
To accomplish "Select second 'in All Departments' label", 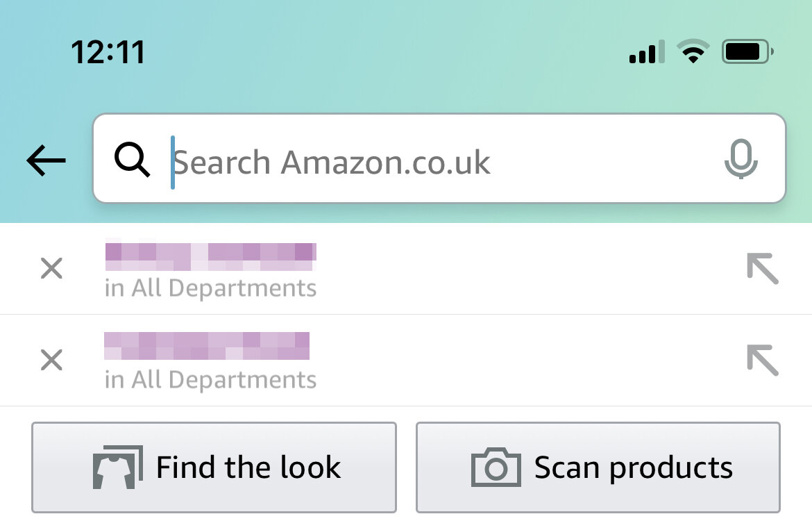I will pos(210,380).
